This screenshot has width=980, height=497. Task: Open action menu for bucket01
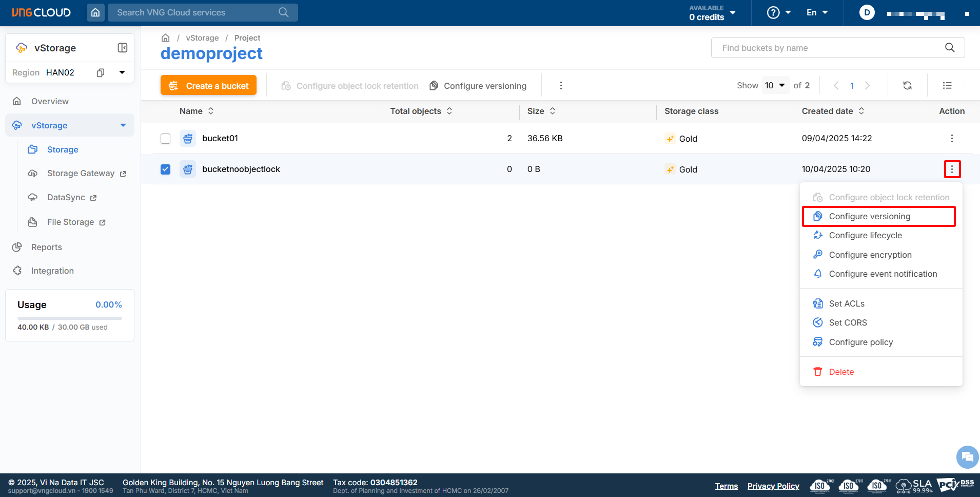point(952,139)
